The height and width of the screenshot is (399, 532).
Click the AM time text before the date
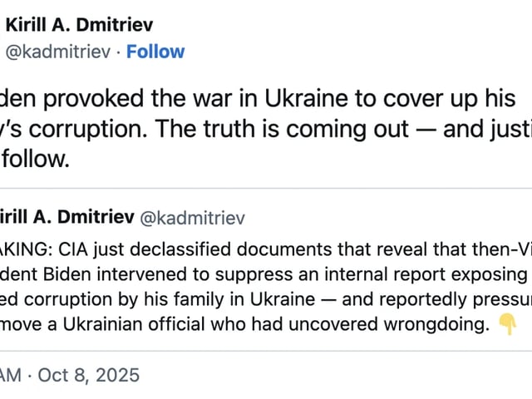click(x=11, y=374)
